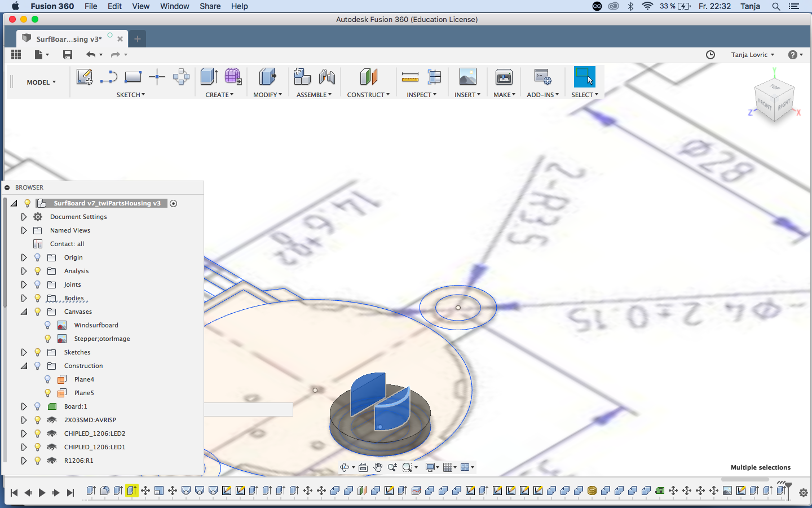This screenshot has height=508, width=812.
Task: Hide the CHIPLED_1206:LED2 component lightbulb
Action: 38,433
